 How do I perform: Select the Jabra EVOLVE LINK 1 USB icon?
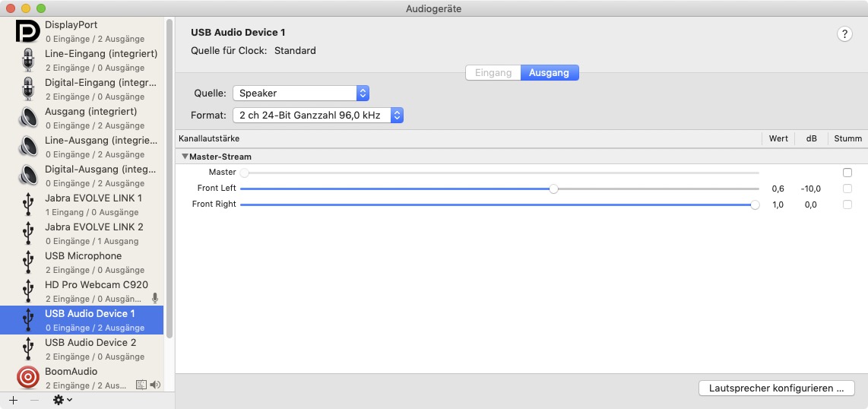tap(28, 204)
